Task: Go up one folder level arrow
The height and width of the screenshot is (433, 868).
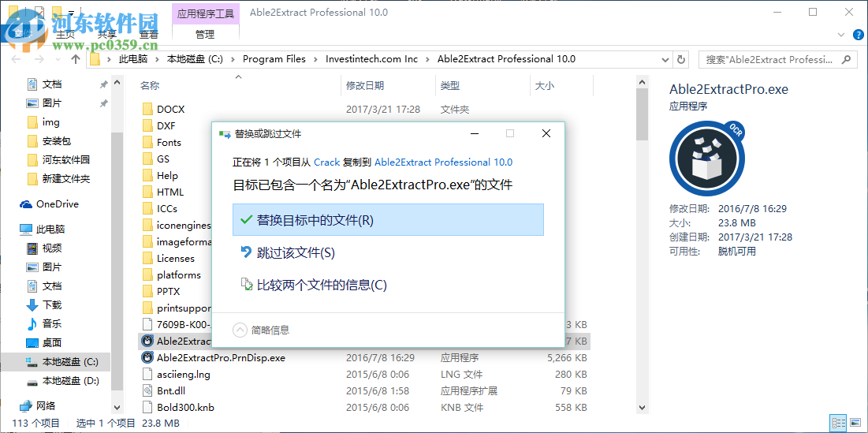Action: pos(76,59)
